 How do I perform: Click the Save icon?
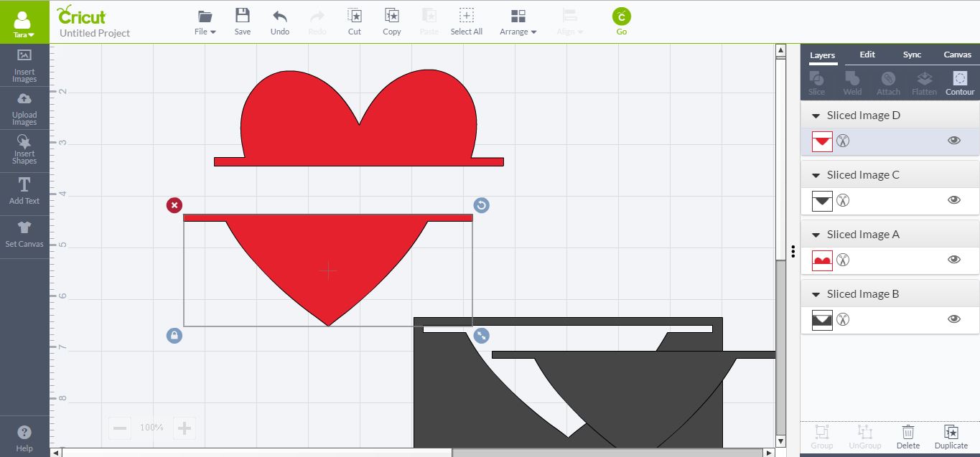(x=242, y=21)
